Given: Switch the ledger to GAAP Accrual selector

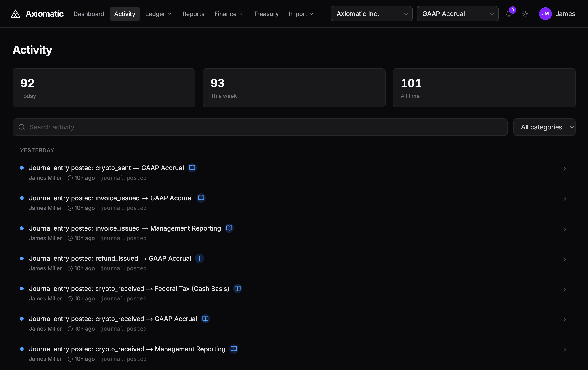Looking at the screenshot, I should [x=457, y=14].
